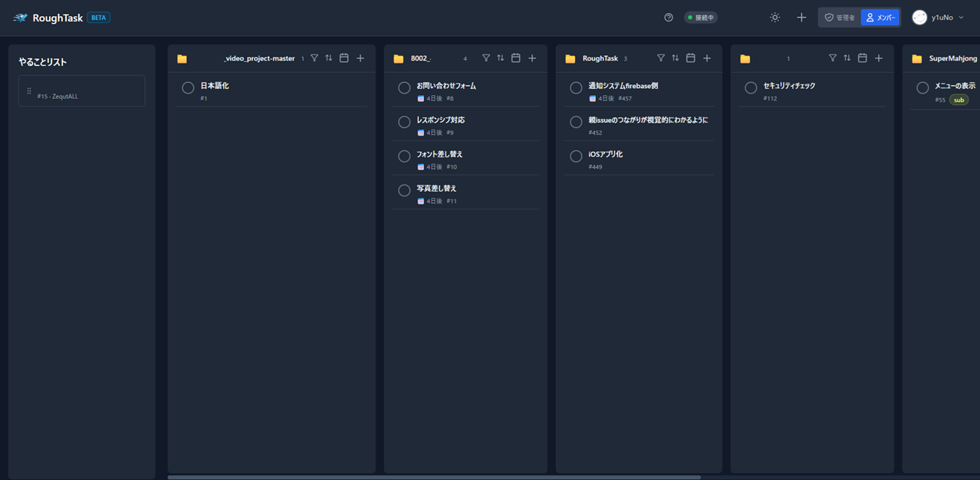The height and width of the screenshot is (480, 980).
Task: Click the horizontal scrollbar at the bottom
Action: click(x=434, y=477)
